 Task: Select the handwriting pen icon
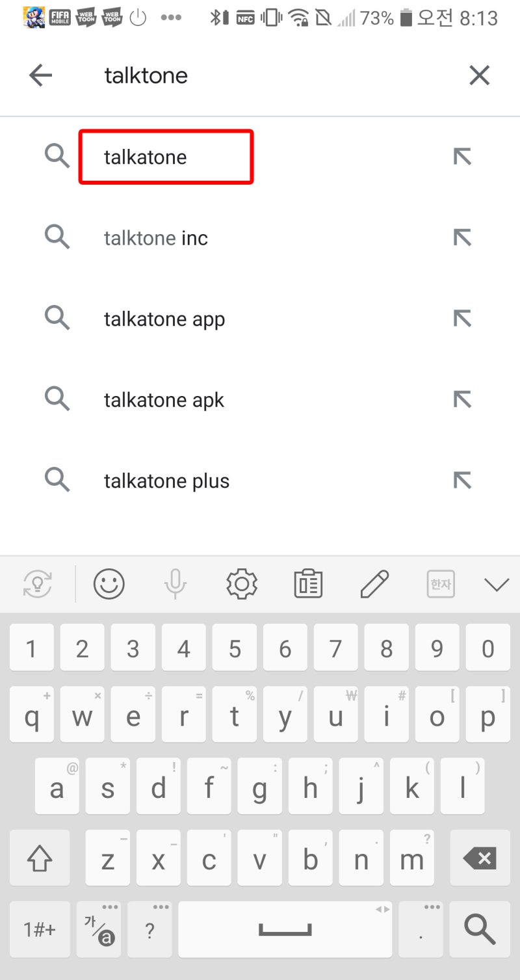(x=374, y=583)
